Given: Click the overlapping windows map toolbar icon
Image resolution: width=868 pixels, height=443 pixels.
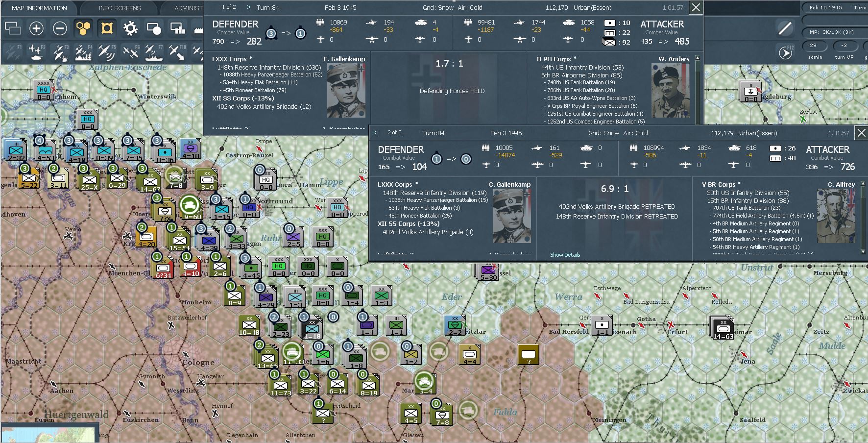Looking at the screenshot, I should [13, 28].
